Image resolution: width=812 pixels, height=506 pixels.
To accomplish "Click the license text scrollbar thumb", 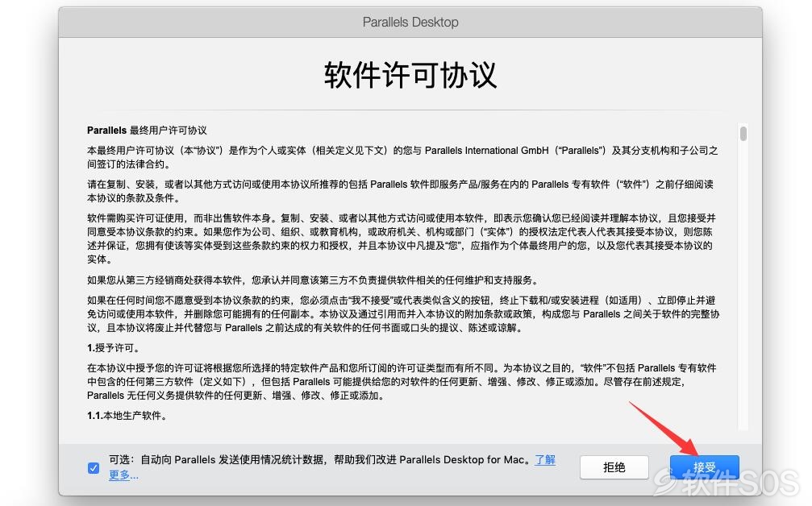I will [x=743, y=134].
